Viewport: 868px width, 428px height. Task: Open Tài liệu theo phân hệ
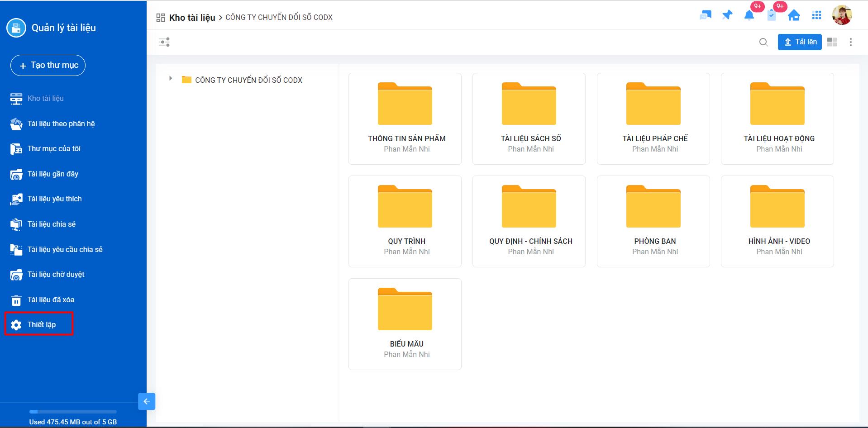(x=52, y=124)
